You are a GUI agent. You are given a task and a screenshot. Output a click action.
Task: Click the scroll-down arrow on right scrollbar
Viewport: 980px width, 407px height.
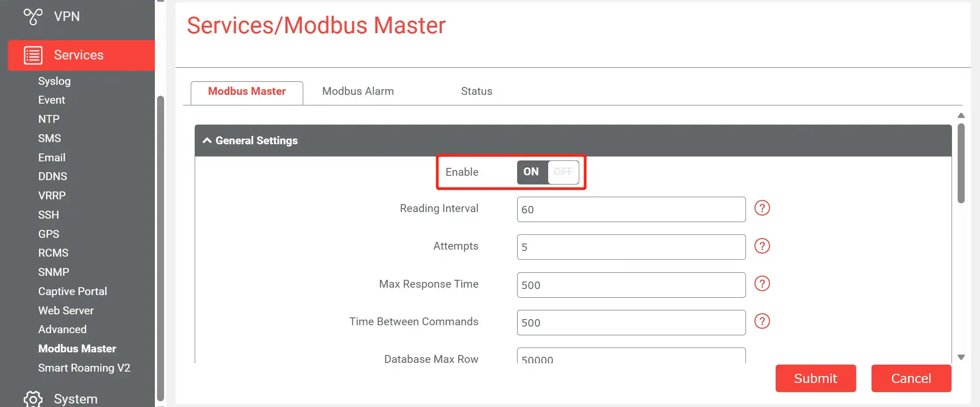coord(961,357)
